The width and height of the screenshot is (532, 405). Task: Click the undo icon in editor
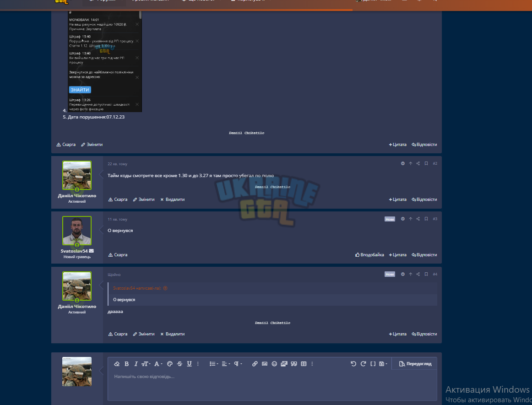point(353,364)
